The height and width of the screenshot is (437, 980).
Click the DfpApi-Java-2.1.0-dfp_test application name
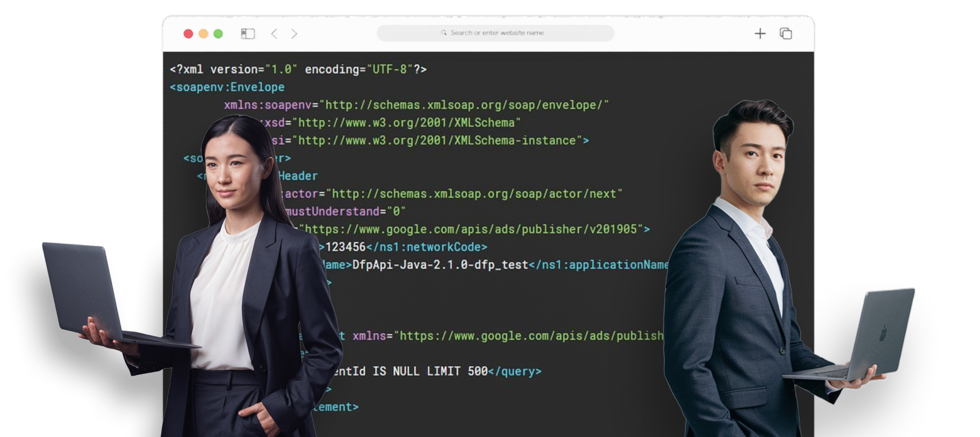click(440, 265)
